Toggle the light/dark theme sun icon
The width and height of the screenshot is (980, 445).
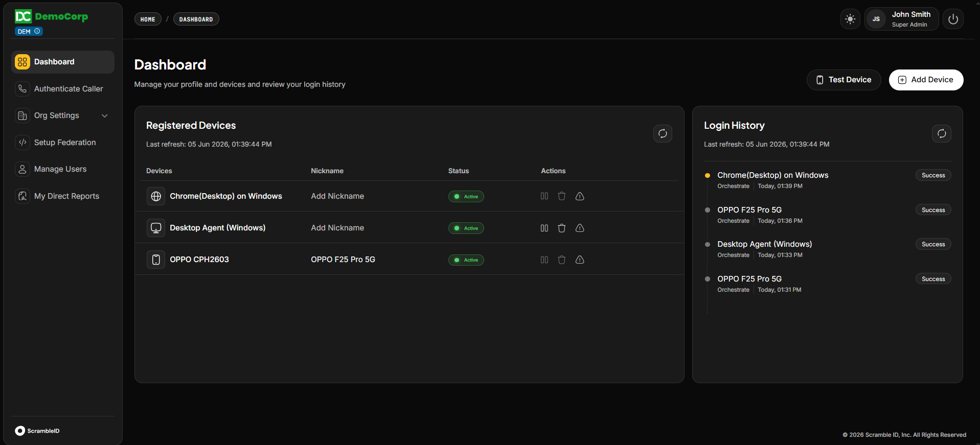point(850,19)
